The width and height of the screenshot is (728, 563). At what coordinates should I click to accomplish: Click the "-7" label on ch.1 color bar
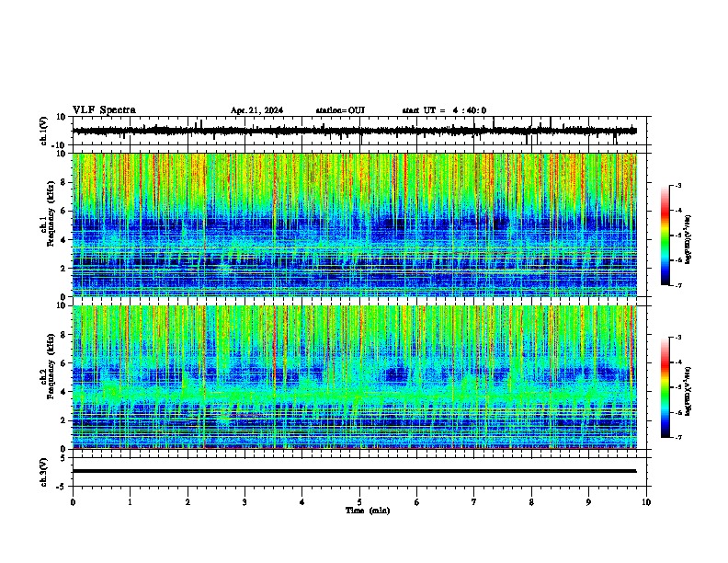[677, 286]
